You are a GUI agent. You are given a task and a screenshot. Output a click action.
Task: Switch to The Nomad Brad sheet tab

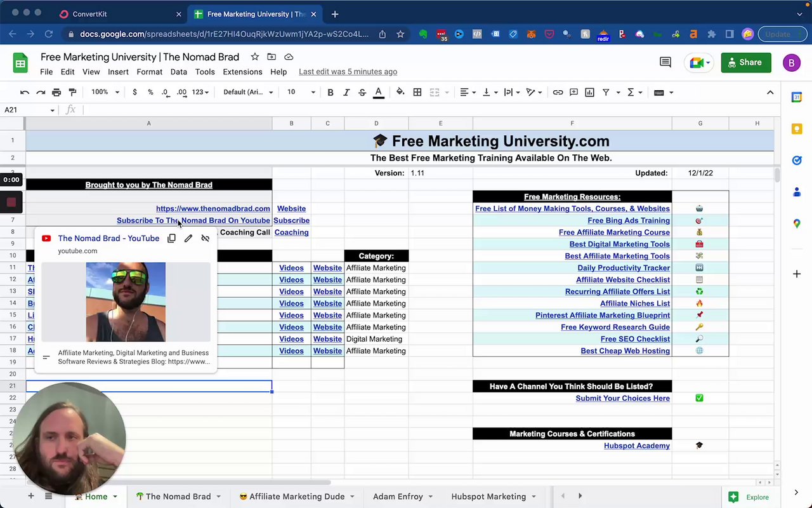coord(178,497)
